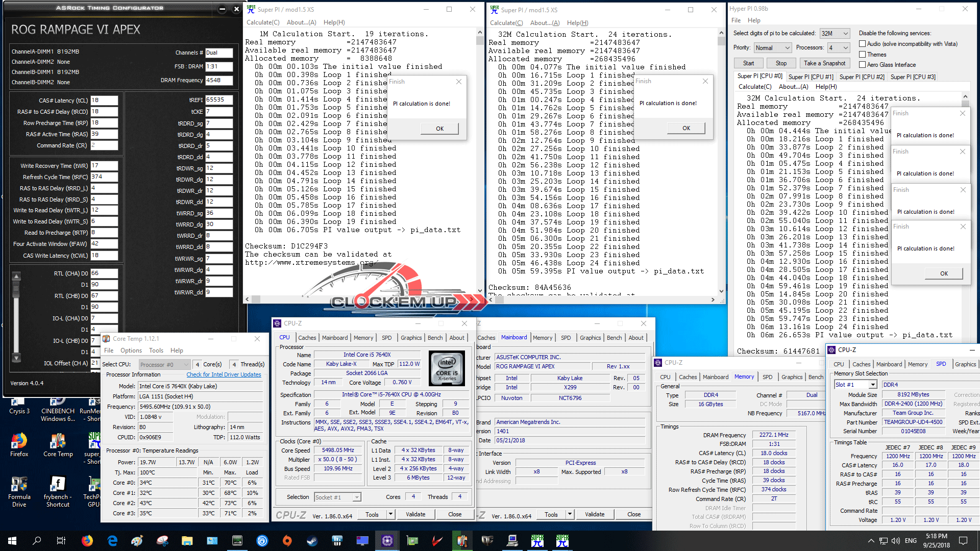Open the CPU-Z taskbar icon
The height and width of the screenshot is (551, 980).
tap(387, 540)
